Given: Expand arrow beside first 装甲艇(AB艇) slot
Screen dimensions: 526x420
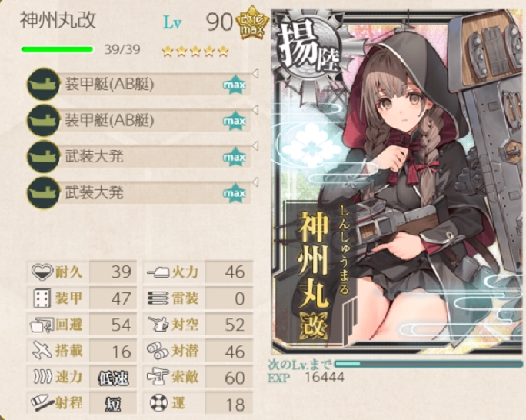Looking at the screenshot, I should [255, 74].
